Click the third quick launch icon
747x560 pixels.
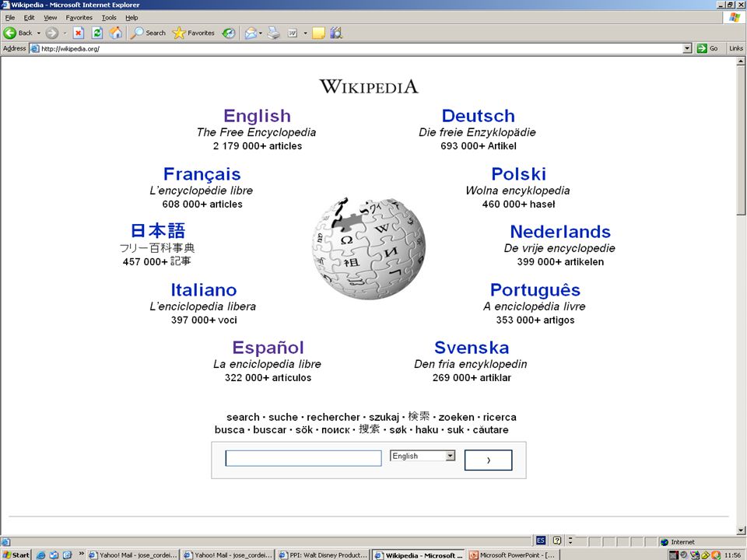pos(68,555)
